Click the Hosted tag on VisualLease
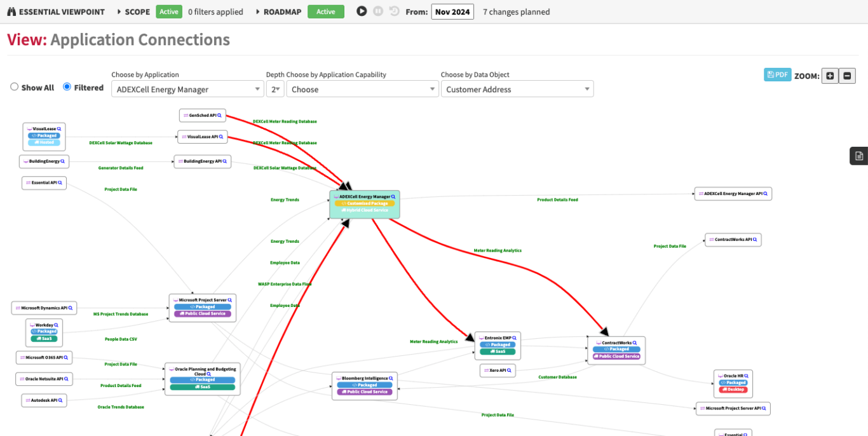Image resolution: width=868 pixels, height=436 pixels. point(44,142)
